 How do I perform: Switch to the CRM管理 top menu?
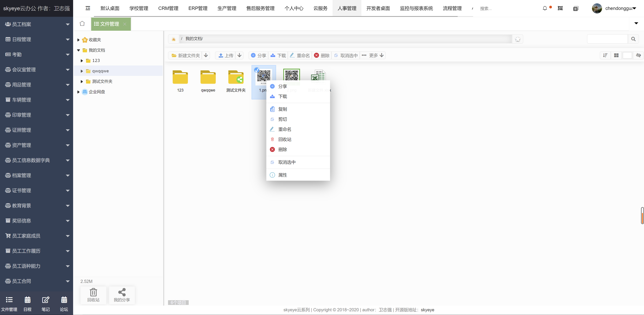click(x=168, y=8)
